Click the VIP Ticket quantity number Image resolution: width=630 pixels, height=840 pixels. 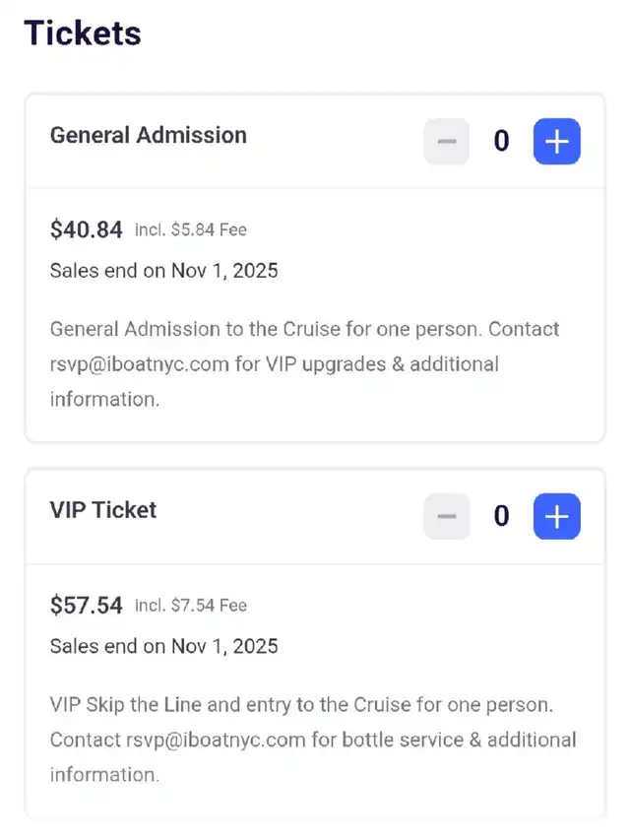tap(502, 517)
